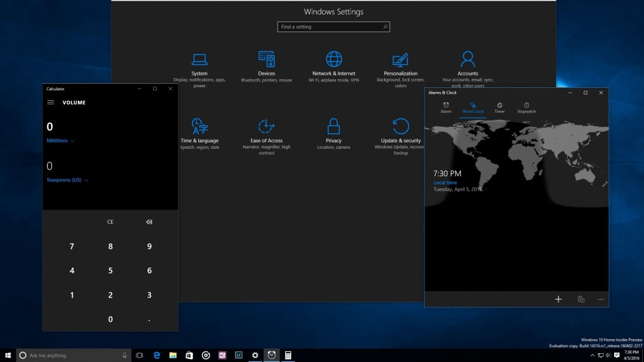Click digit 5 on Calculator keypad
Viewport: 644px width, 362px height.
coord(110,271)
